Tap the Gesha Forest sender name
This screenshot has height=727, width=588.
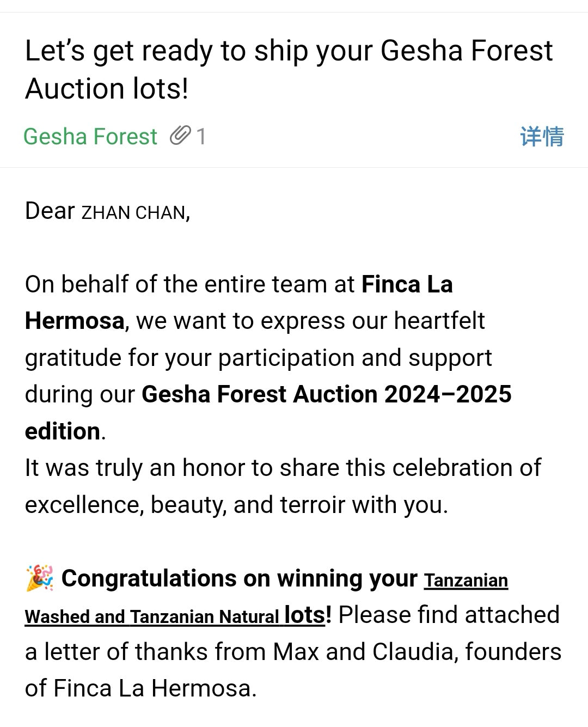click(90, 136)
